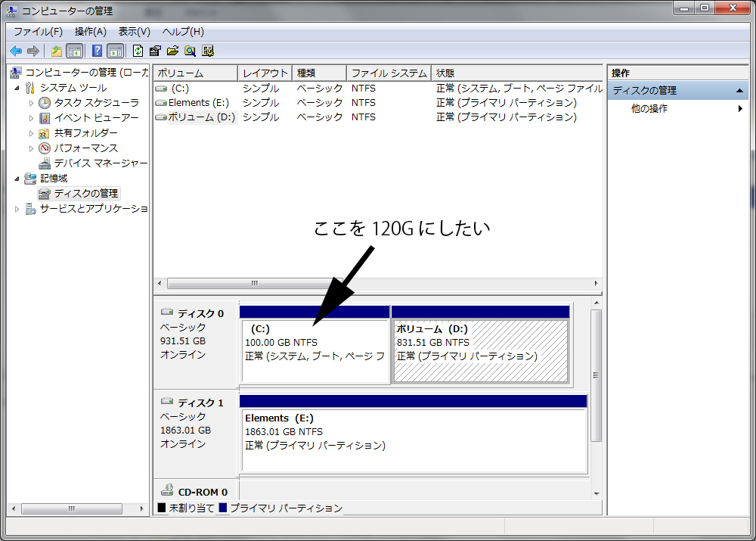Click the Refresh toolbar icon
The width and height of the screenshot is (756, 541).
coord(138,51)
